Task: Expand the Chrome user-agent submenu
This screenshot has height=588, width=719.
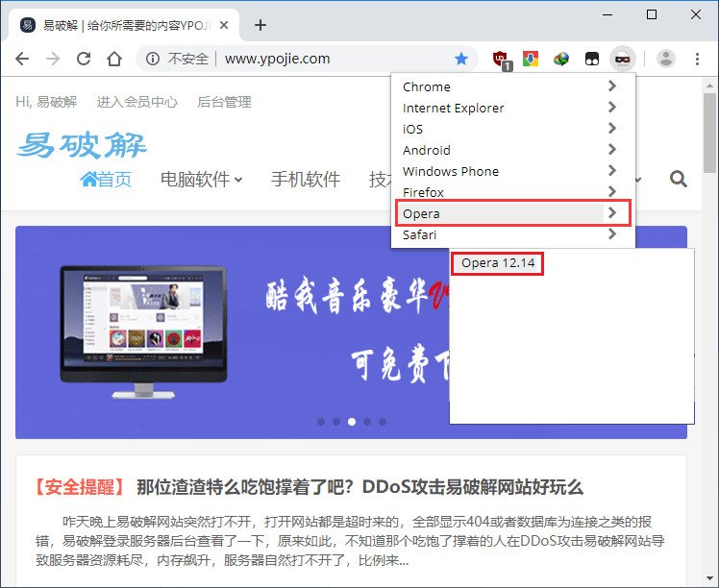Action: tap(511, 86)
